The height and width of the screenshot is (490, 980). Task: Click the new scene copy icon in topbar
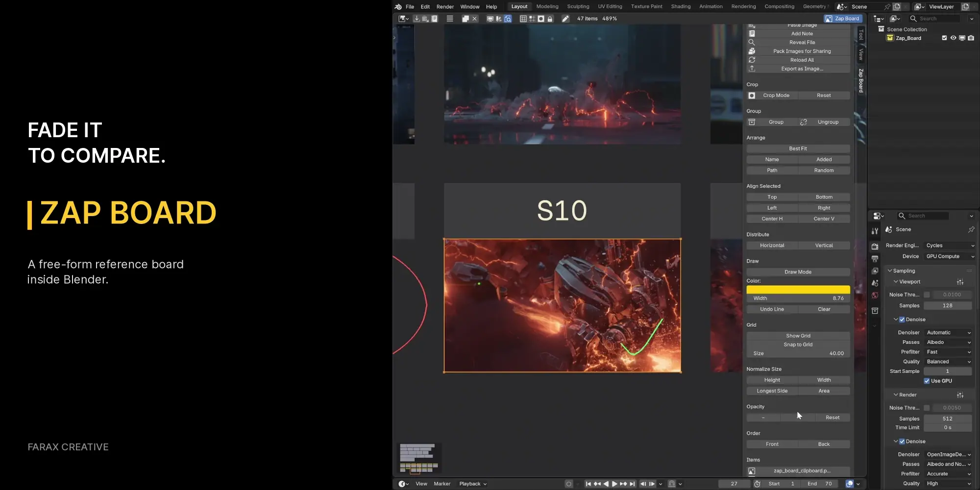click(x=897, y=7)
